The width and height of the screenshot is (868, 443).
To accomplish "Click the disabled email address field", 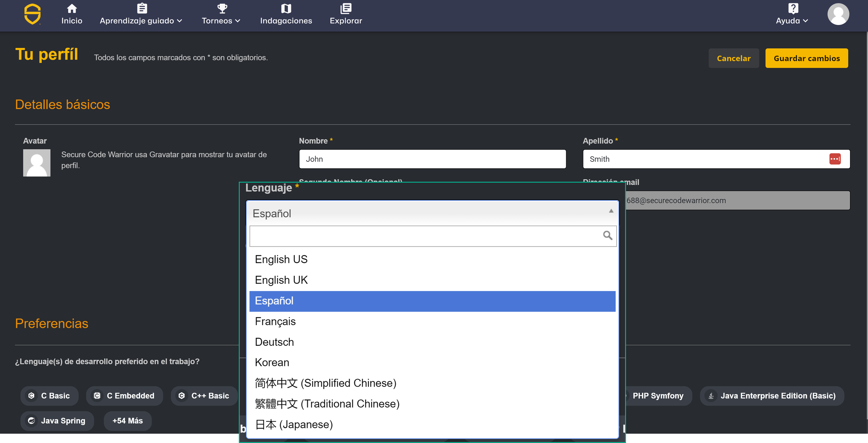I will click(x=737, y=201).
